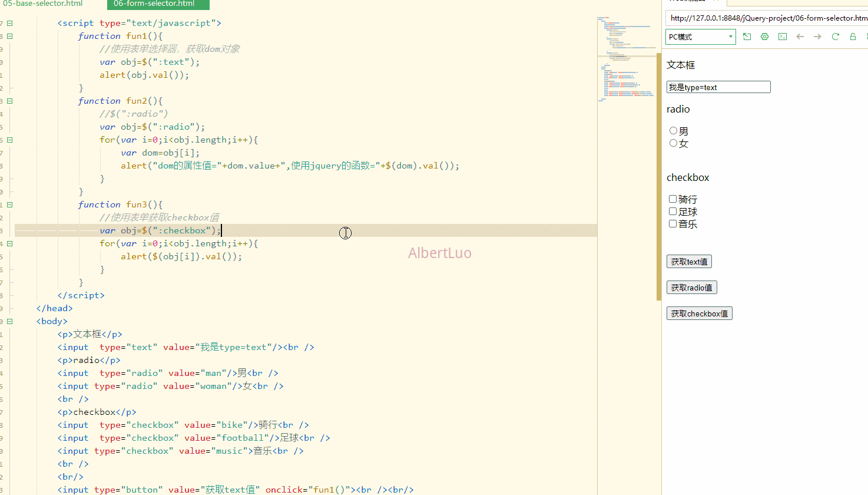
Task: Click the 'function fun1(){' code line
Action: click(120, 36)
